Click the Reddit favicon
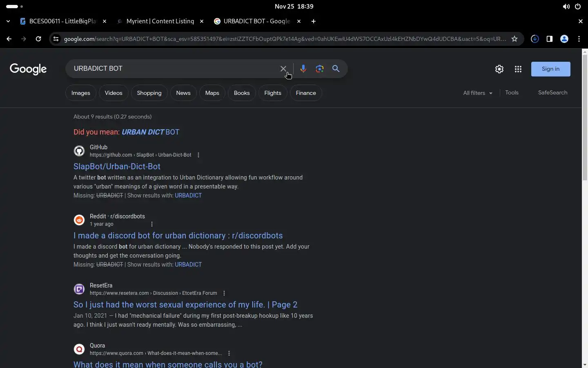 click(x=79, y=220)
